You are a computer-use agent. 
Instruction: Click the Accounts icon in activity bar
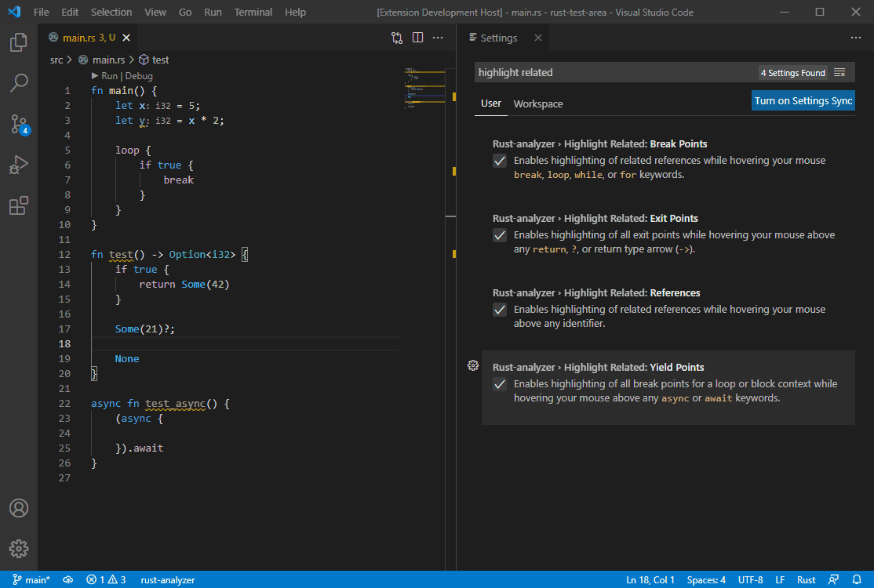coord(19,508)
